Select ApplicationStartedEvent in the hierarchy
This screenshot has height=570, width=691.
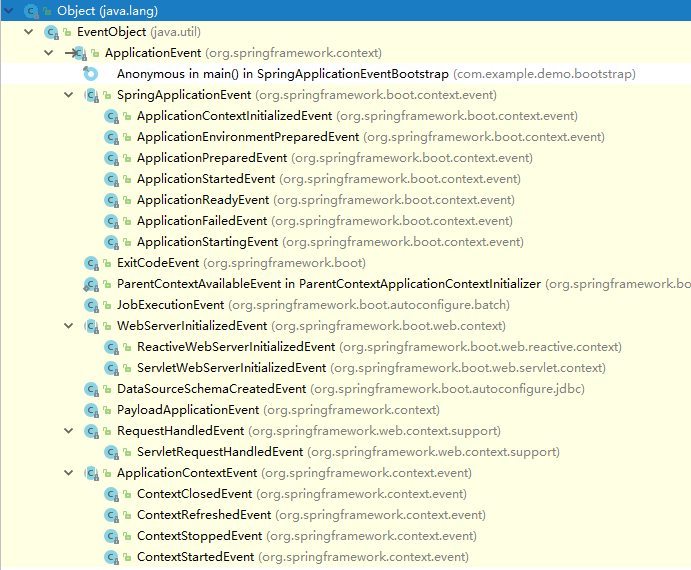[x=205, y=179]
